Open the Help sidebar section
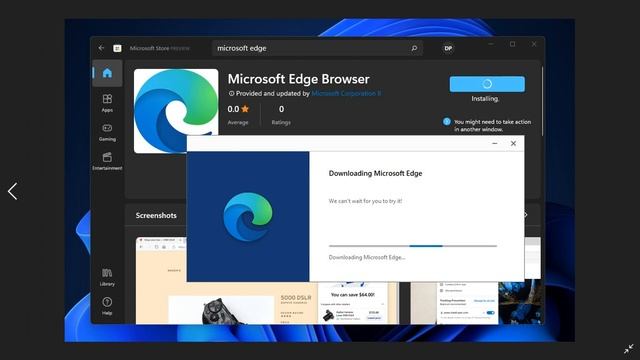 (107, 306)
